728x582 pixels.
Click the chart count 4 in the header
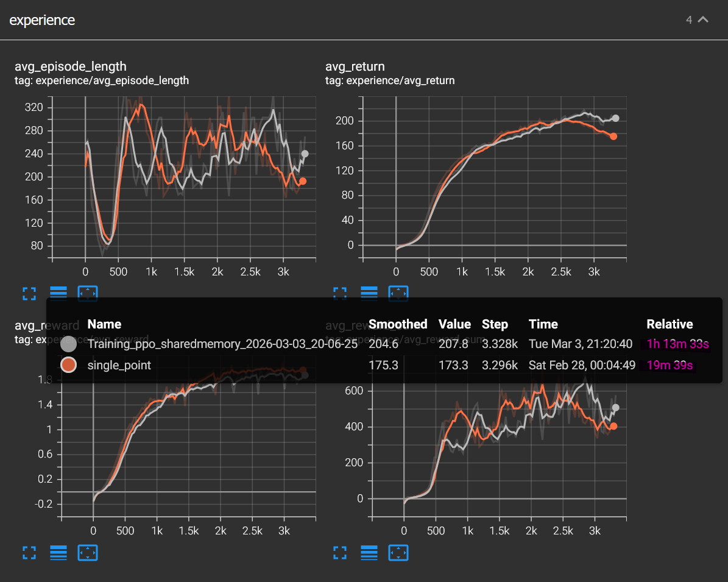[689, 20]
